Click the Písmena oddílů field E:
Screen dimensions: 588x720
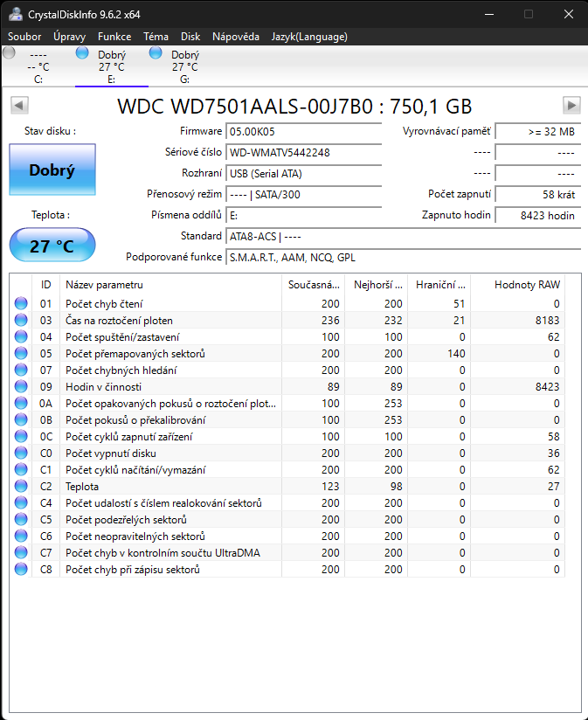(303, 215)
